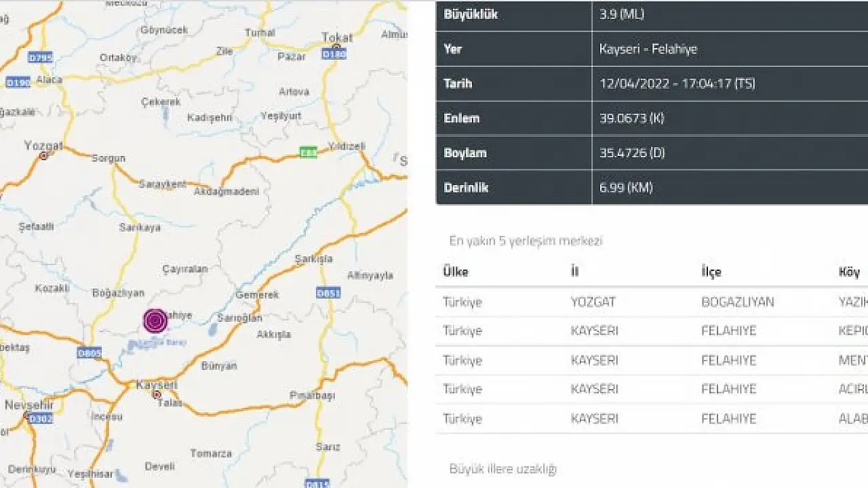Screen dimensions: 868x488
Task: Click the Ülke column header
Action: pos(456,272)
